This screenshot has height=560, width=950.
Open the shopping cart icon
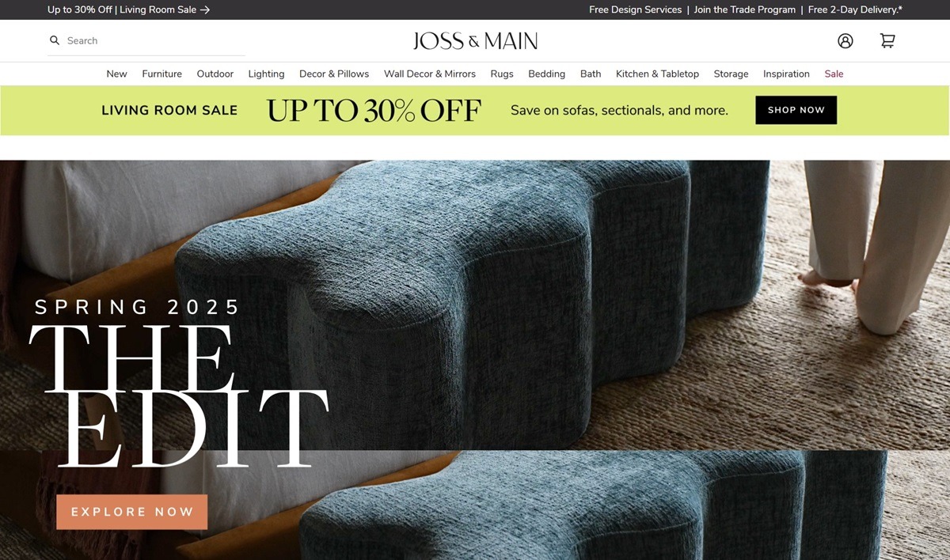click(x=887, y=41)
